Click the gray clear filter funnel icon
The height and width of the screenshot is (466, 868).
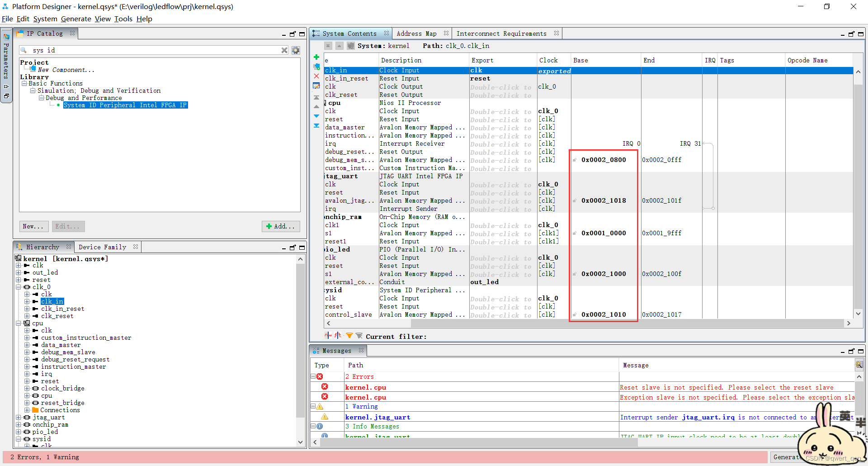coord(359,336)
